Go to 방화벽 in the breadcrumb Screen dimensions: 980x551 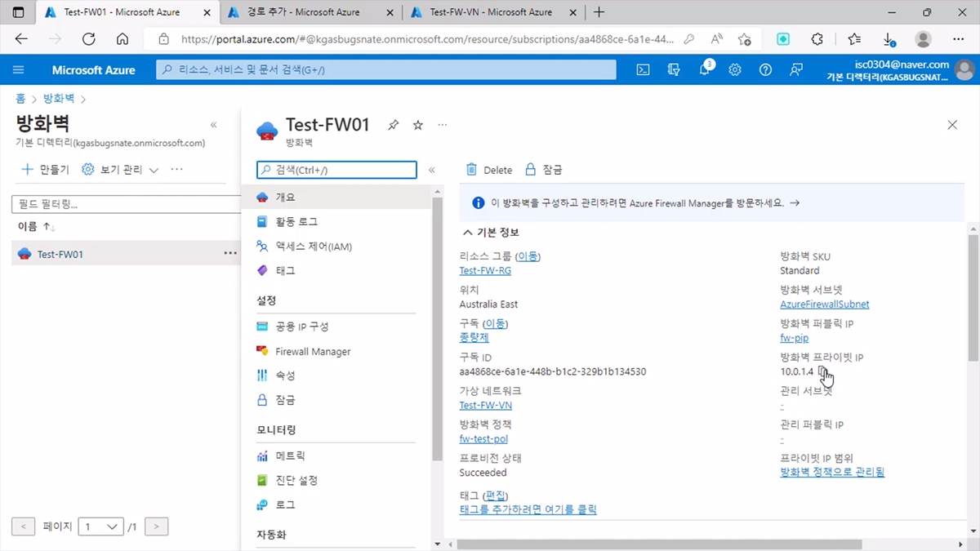tap(59, 98)
